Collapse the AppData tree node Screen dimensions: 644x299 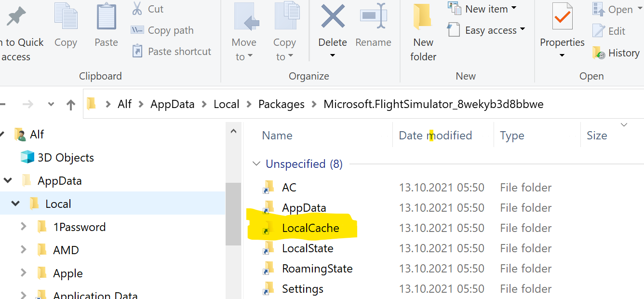[x=8, y=181]
